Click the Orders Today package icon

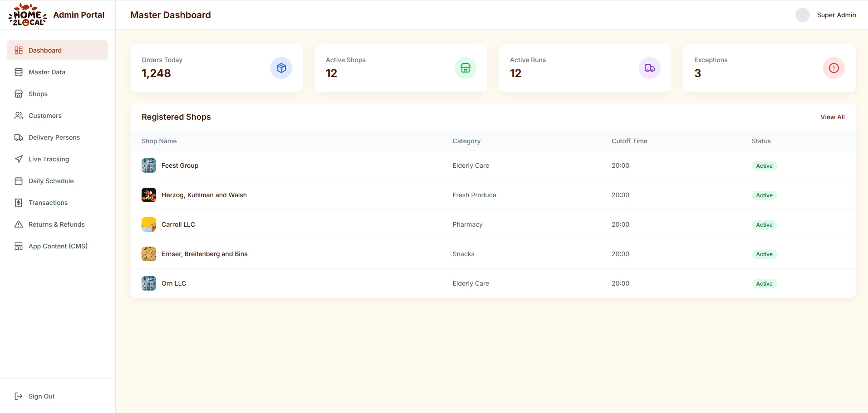[281, 68]
